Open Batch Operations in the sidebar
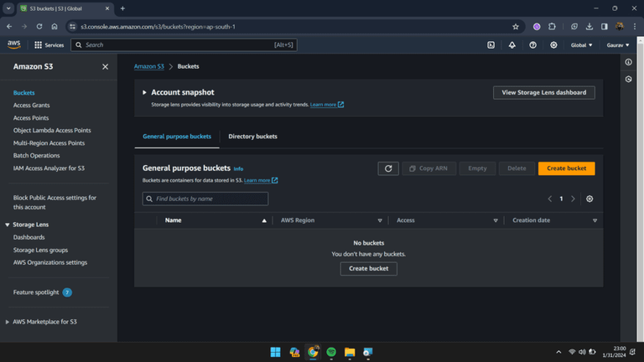 36,156
